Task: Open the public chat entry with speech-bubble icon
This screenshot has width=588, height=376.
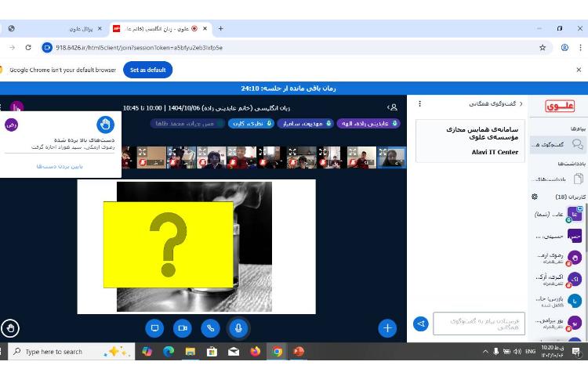Action: (x=558, y=144)
